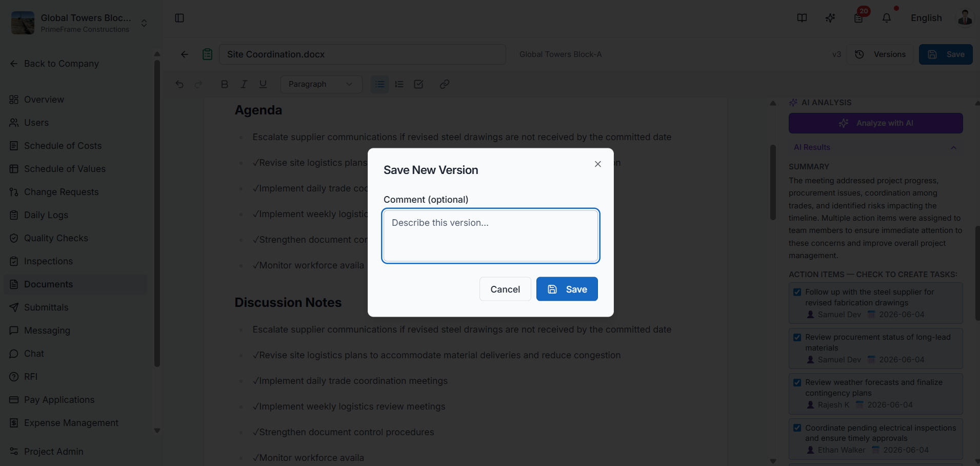This screenshot has height=466, width=980.
Task: Insert checklist item
Action: coord(418,84)
